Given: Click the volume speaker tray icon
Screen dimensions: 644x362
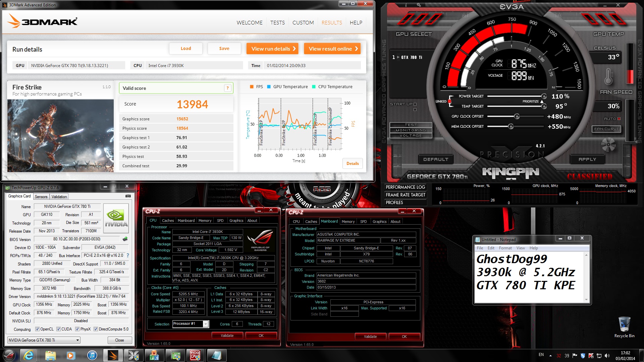Looking at the screenshot, I should click(x=607, y=356).
